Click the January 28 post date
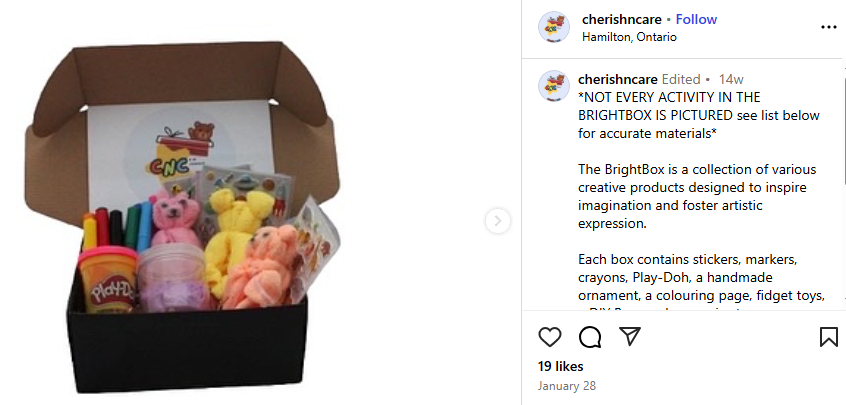Viewport: 846px width, 405px height. click(566, 386)
